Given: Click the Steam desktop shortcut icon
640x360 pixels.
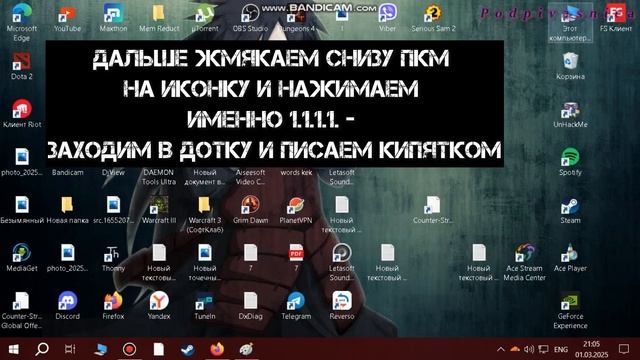Looking at the screenshot, I should 570,210.
